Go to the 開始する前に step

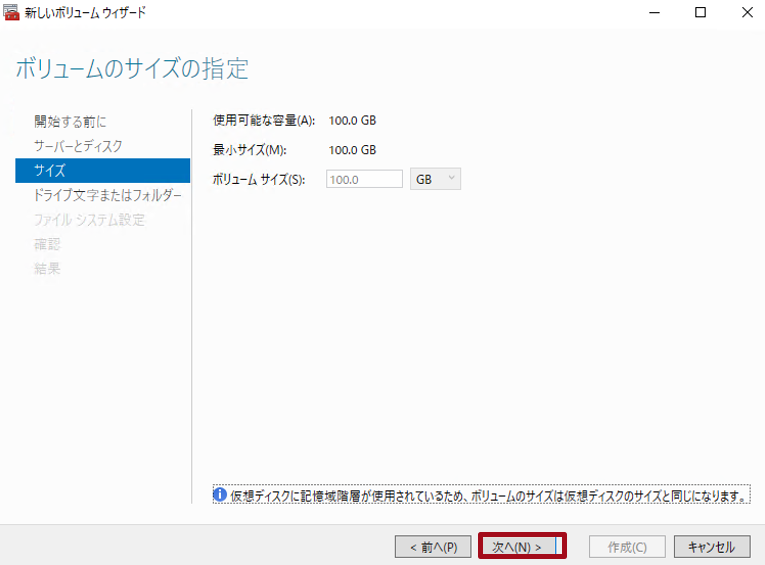pyautogui.click(x=70, y=121)
